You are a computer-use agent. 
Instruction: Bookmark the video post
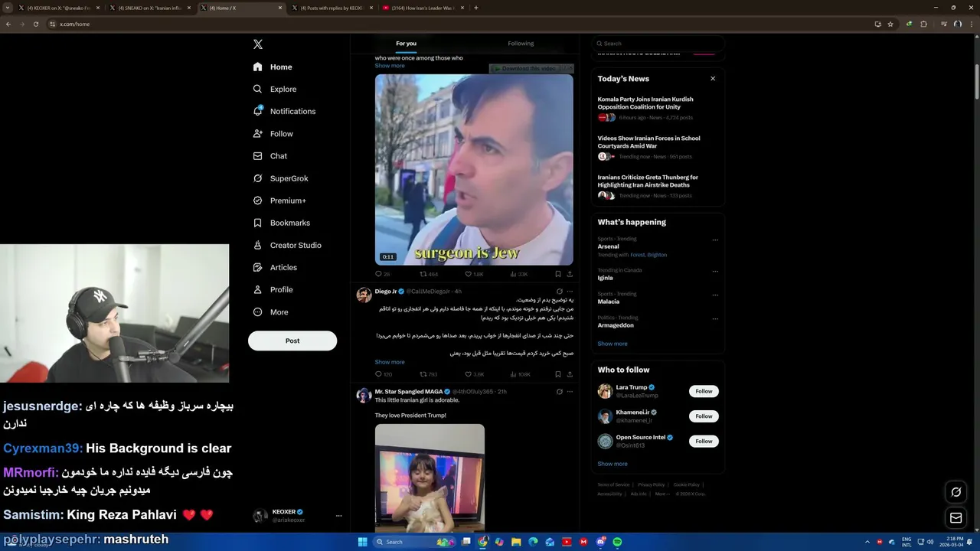(557, 274)
